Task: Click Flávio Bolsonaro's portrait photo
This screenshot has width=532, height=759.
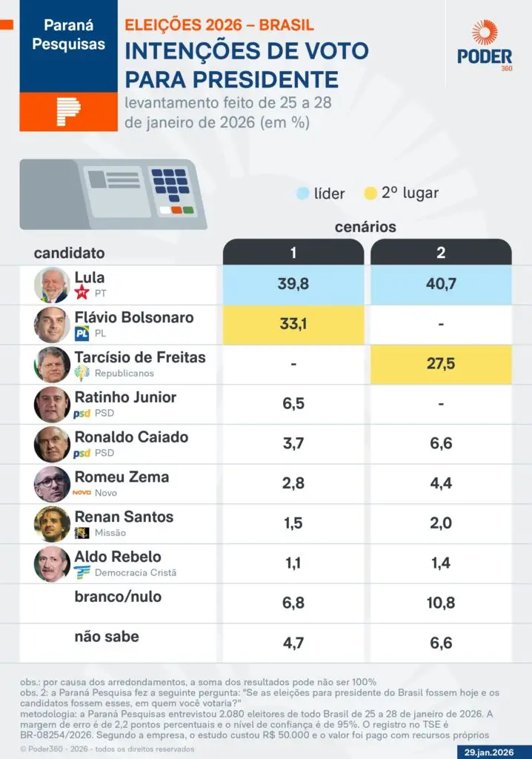Action: (52, 325)
